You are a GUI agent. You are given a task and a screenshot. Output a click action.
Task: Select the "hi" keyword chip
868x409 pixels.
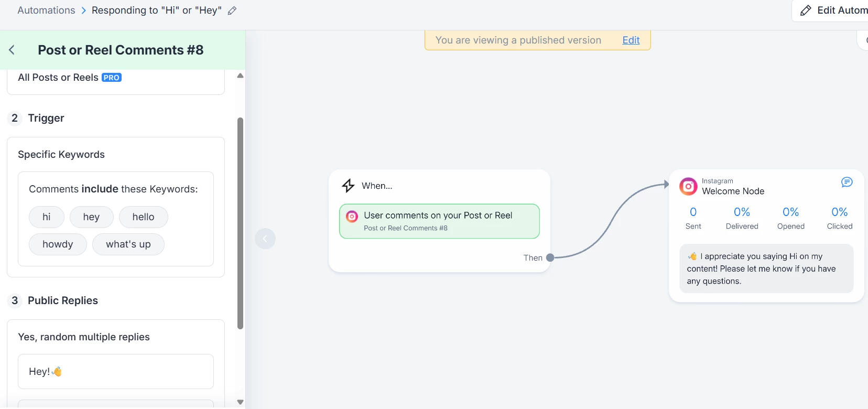(47, 217)
